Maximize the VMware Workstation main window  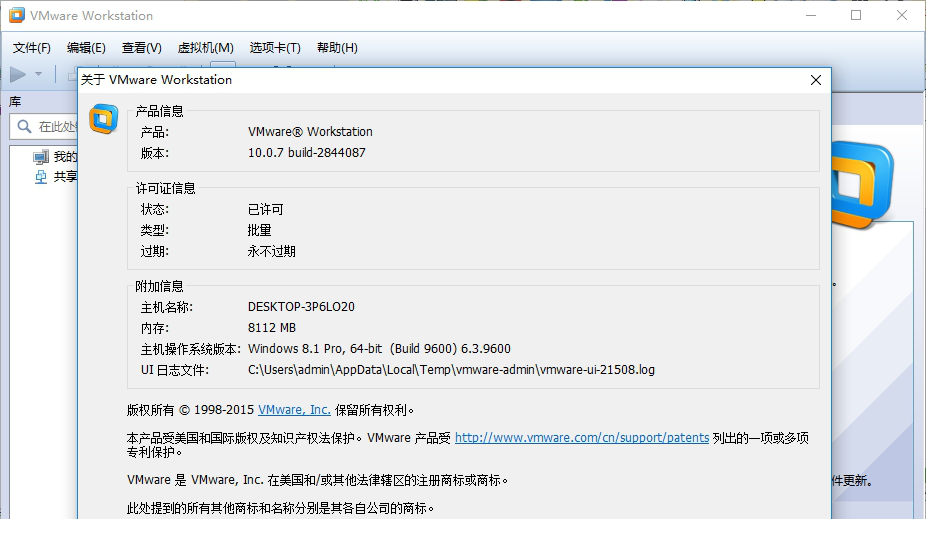856,15
